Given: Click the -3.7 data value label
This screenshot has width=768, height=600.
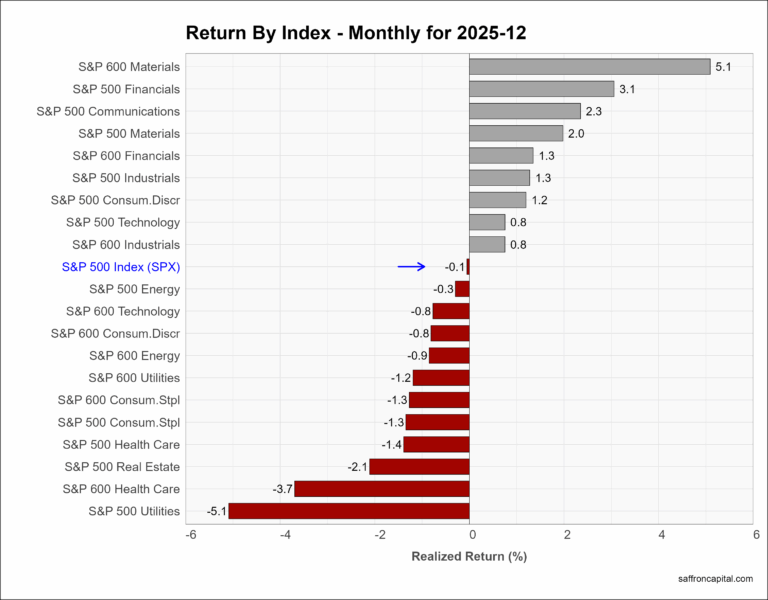Looking at the screenshot, I should [282, 489].
